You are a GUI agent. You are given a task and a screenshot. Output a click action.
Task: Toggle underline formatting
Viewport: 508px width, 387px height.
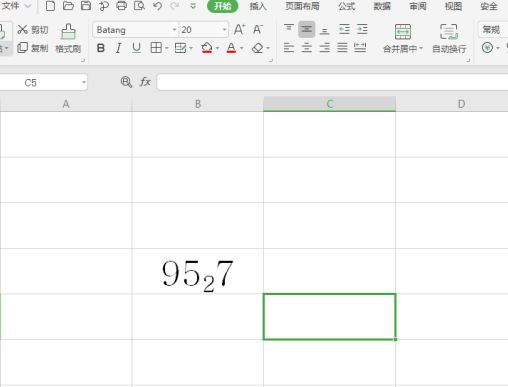pos(136,48)
